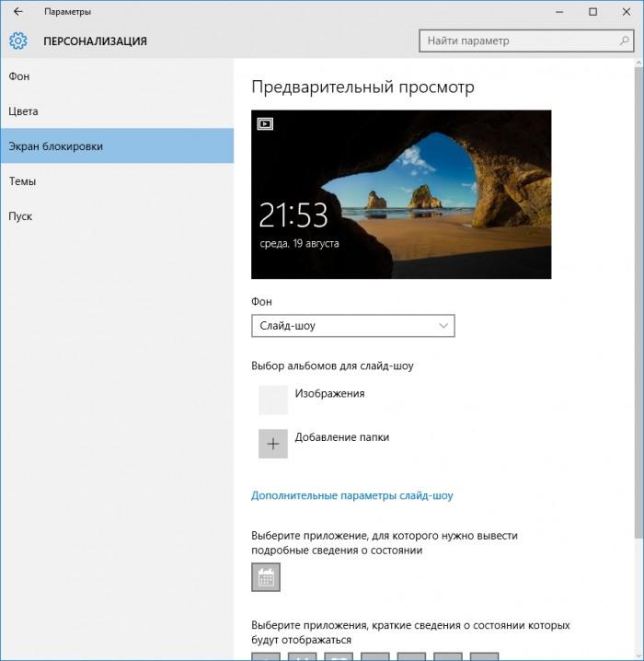Image resolution: width=644 pixels, height=661 pixels.
Task: Click the settings gear icon
Action: tap(18, 41)
